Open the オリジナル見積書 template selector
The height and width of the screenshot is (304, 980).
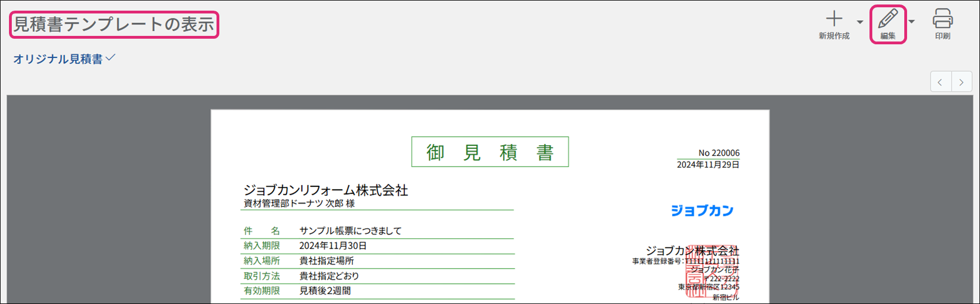64,59
